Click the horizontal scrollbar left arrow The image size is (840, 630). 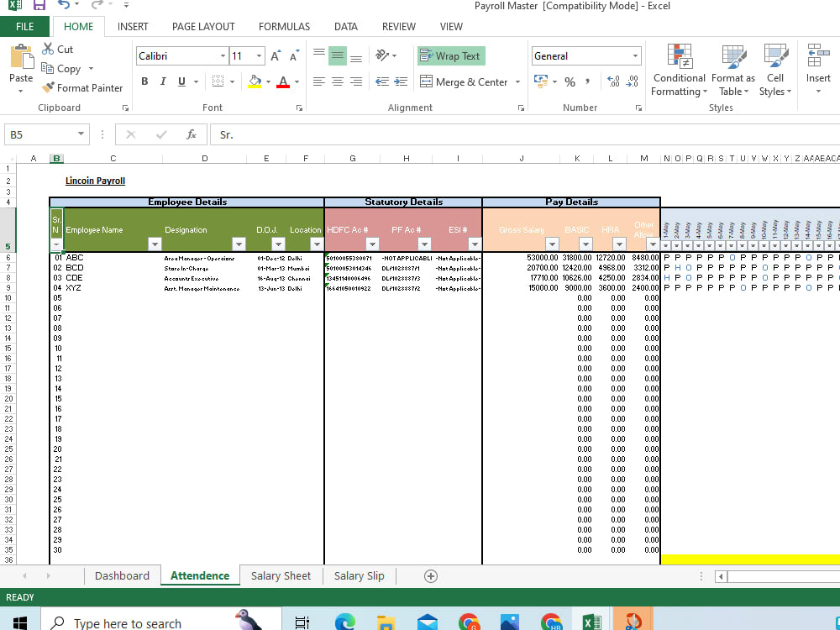[721, 576]
